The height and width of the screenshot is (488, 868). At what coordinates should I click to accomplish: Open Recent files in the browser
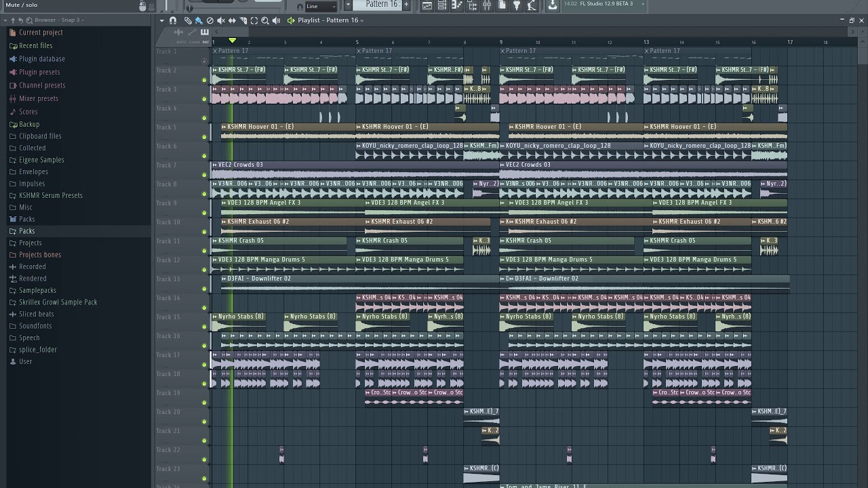[35, 45]
